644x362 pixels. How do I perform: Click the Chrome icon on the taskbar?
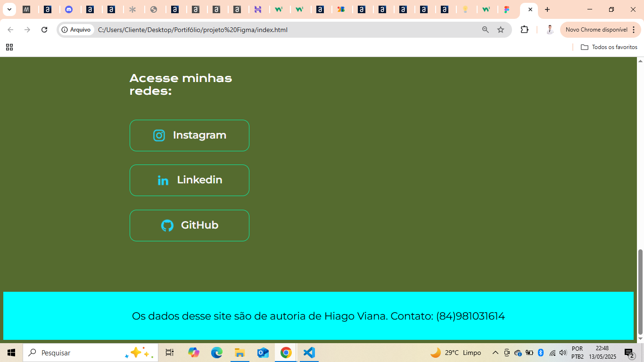click(x=286, y=353)
